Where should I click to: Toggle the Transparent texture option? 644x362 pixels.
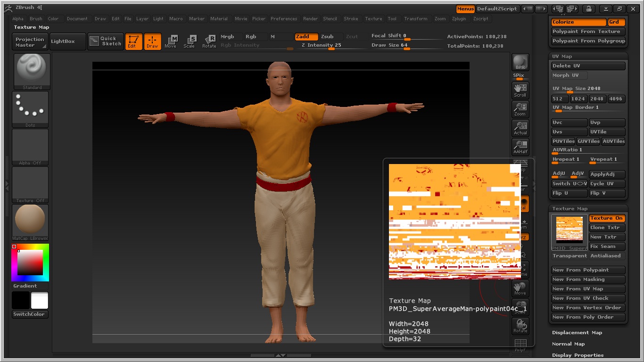click(570, 255)
